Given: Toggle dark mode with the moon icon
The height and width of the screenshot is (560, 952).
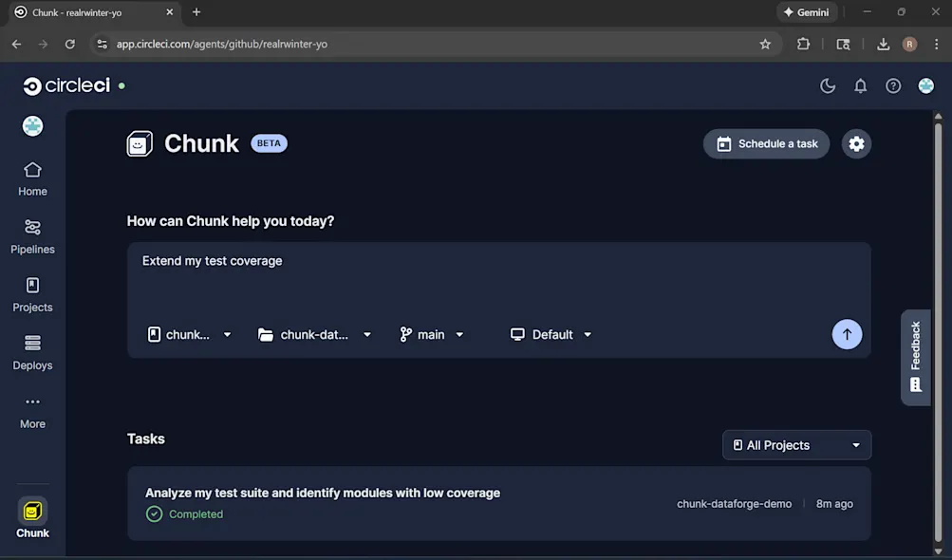Looking at the screenshot, I should pyautogui.click(x=826, y=85).
